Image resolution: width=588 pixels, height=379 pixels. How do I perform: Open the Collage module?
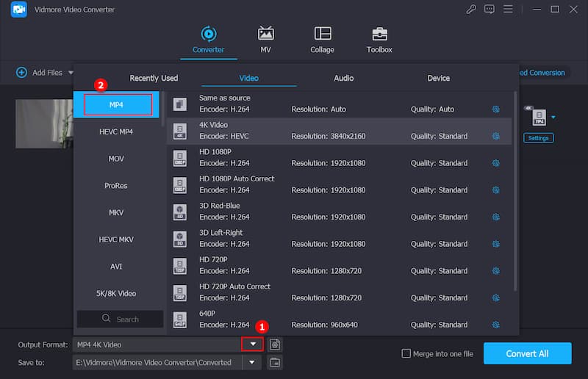click(322, 34)
